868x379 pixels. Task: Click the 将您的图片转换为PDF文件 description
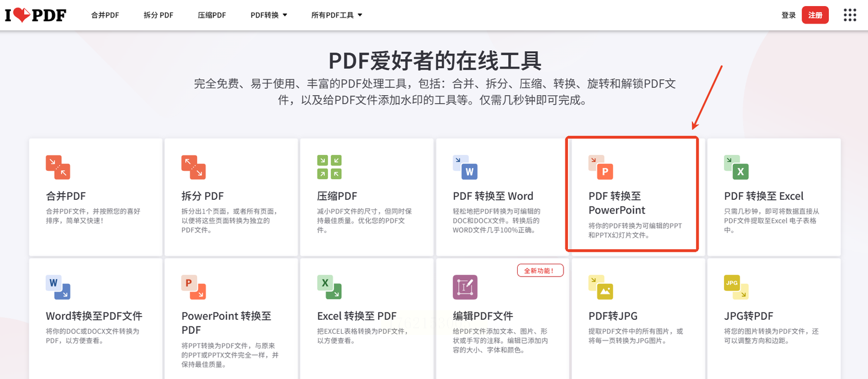[x=772, y=336]
